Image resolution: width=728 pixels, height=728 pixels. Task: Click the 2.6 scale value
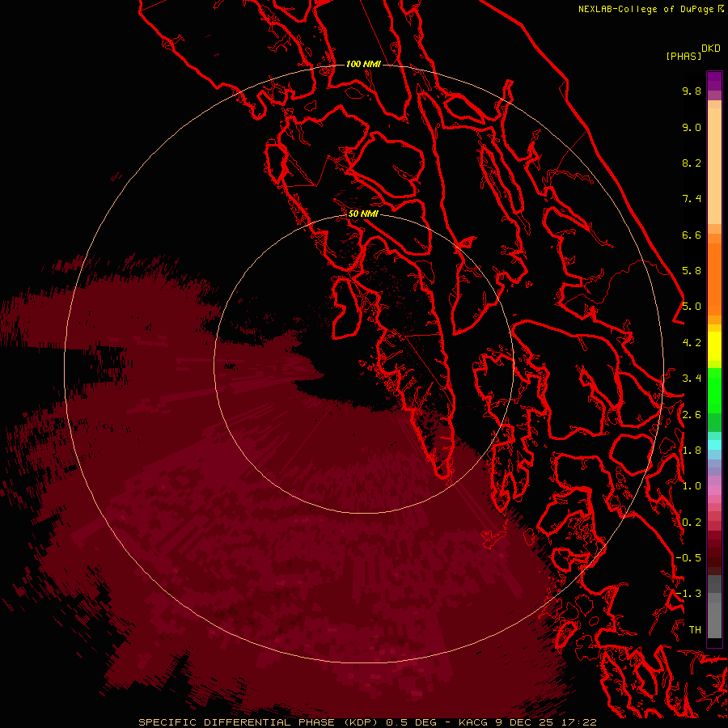pyautogui.click(x=692, y=415)
